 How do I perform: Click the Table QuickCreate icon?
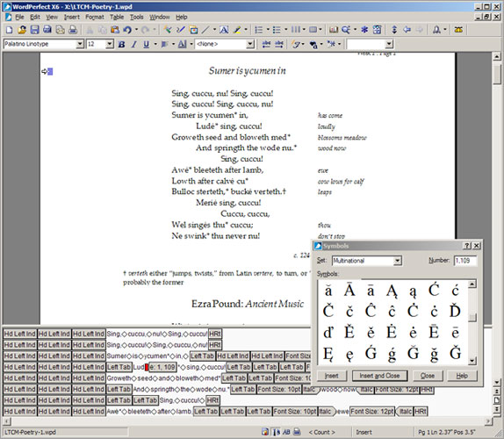click(x=313, y=30)
